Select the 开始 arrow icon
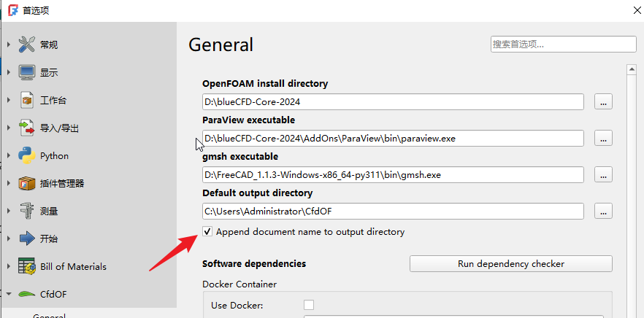 click(27, 238)
